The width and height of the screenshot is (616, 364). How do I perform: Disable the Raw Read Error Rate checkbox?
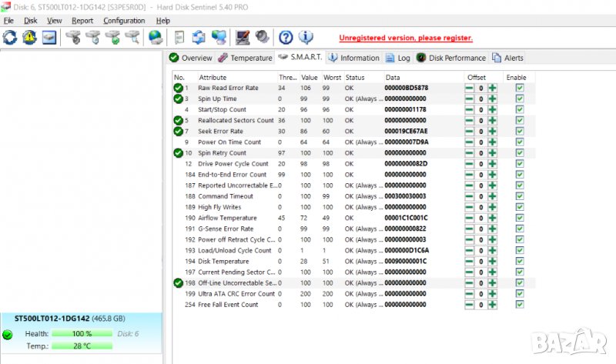[x=519, y=88]
